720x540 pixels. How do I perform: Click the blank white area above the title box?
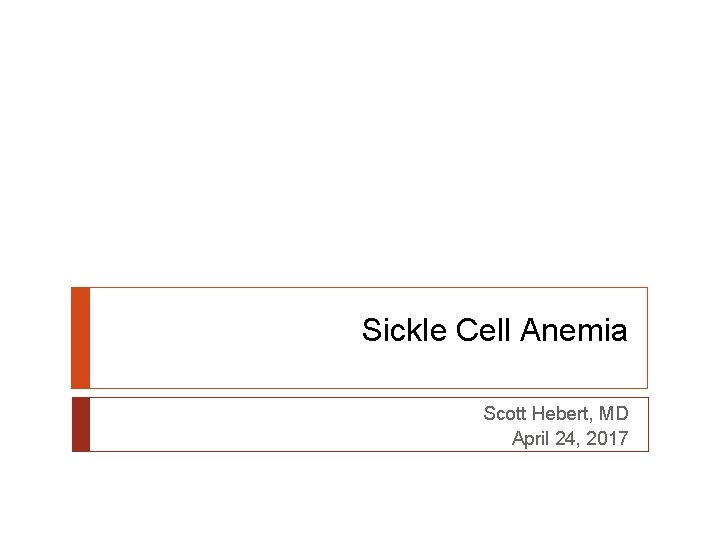point(360,150)
